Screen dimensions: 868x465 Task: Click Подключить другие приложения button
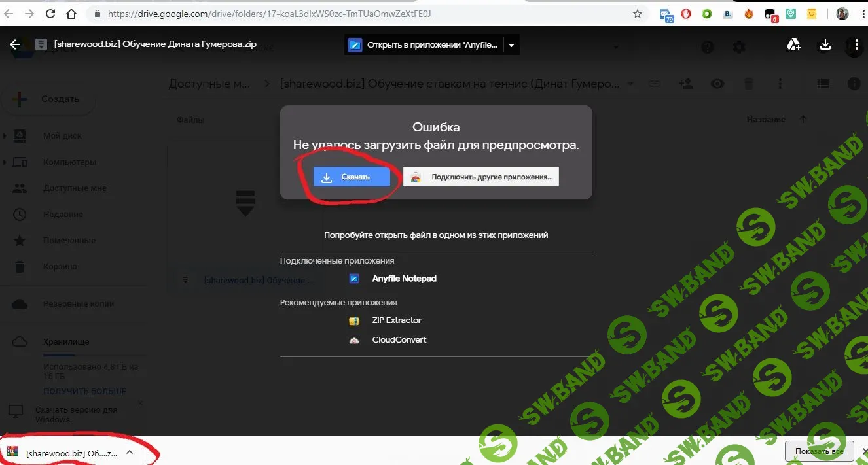pyautogui.click(x=481, y=177)
